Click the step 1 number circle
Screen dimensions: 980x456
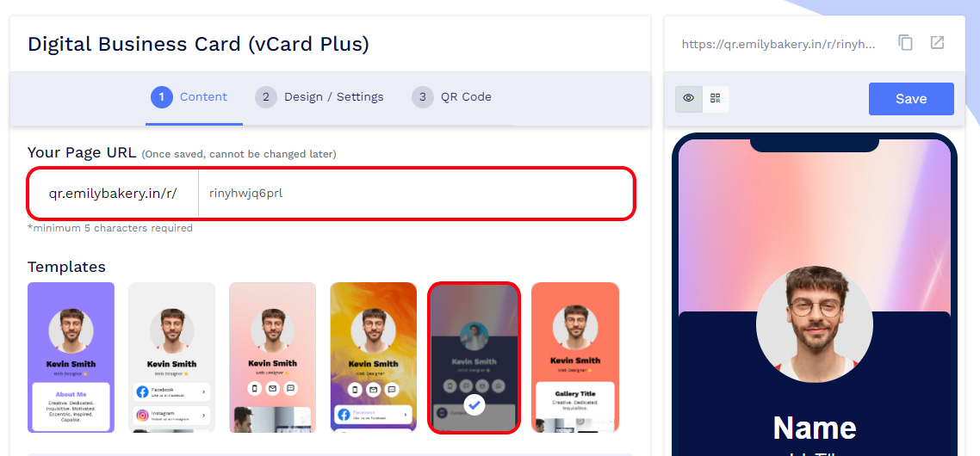click(161, 97)
